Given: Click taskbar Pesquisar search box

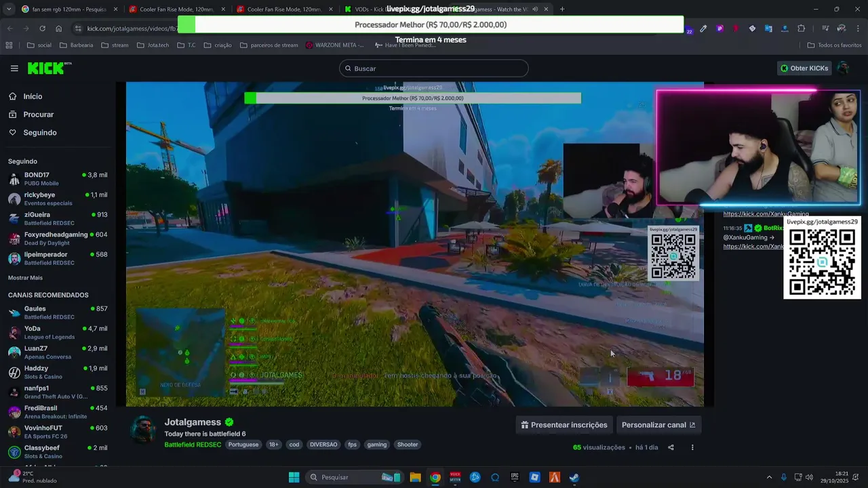Looking at the screenshot, I should [x=354, y=477].
